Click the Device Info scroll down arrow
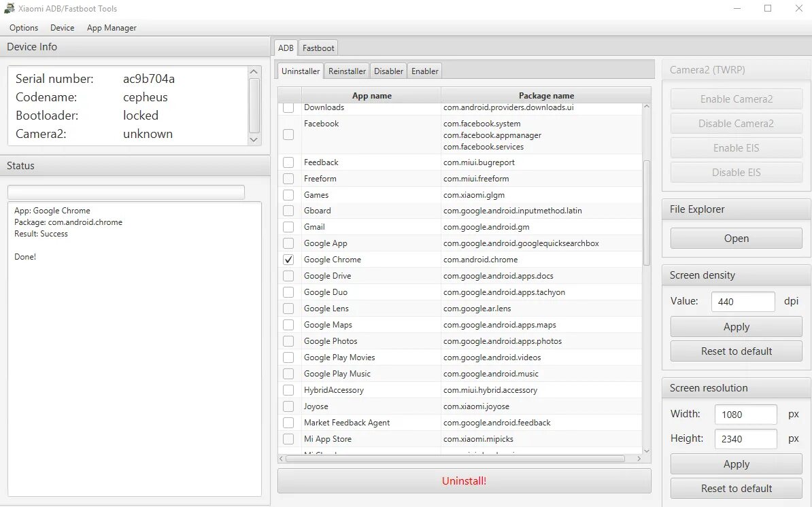812x507 pixels. point(254,139)
